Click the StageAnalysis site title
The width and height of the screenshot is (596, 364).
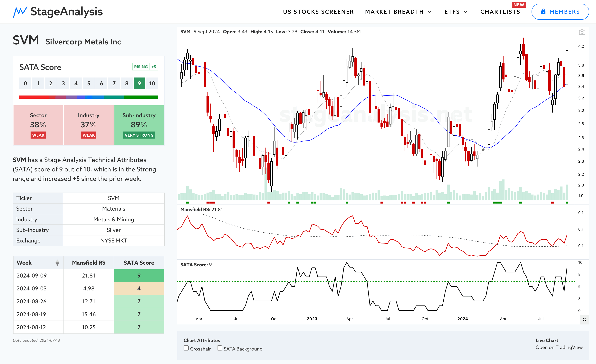[x=67, y=12]
